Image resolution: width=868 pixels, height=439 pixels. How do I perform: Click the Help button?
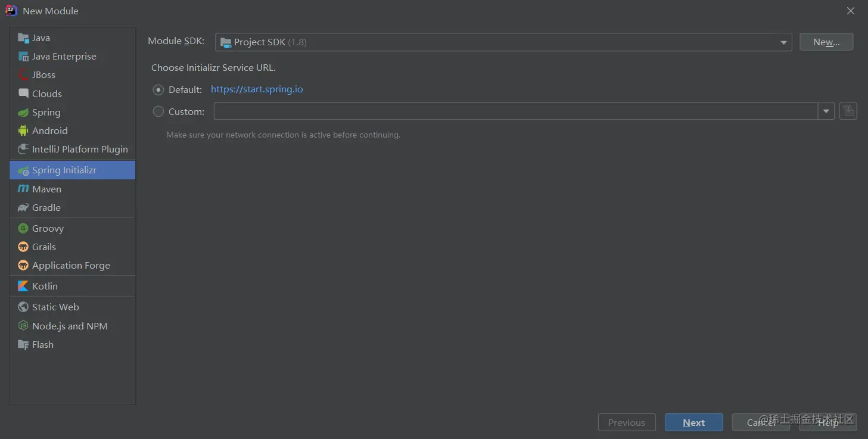[828, 422]
